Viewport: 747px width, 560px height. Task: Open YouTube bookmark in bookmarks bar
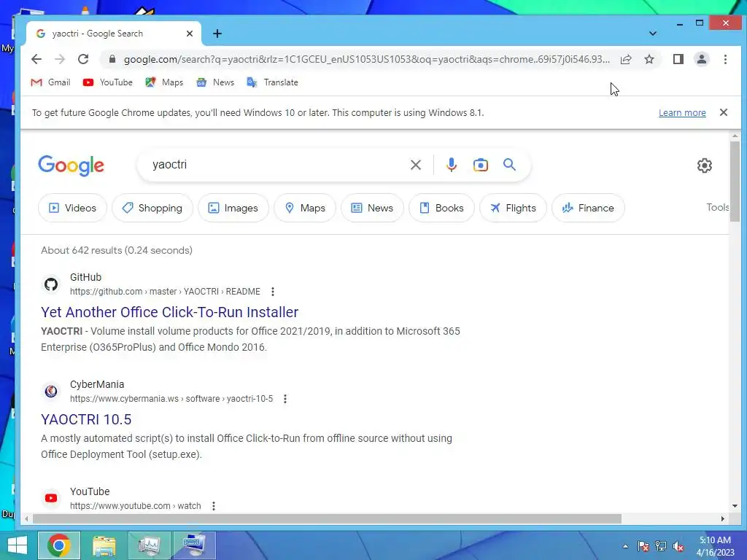pos(108,82)
